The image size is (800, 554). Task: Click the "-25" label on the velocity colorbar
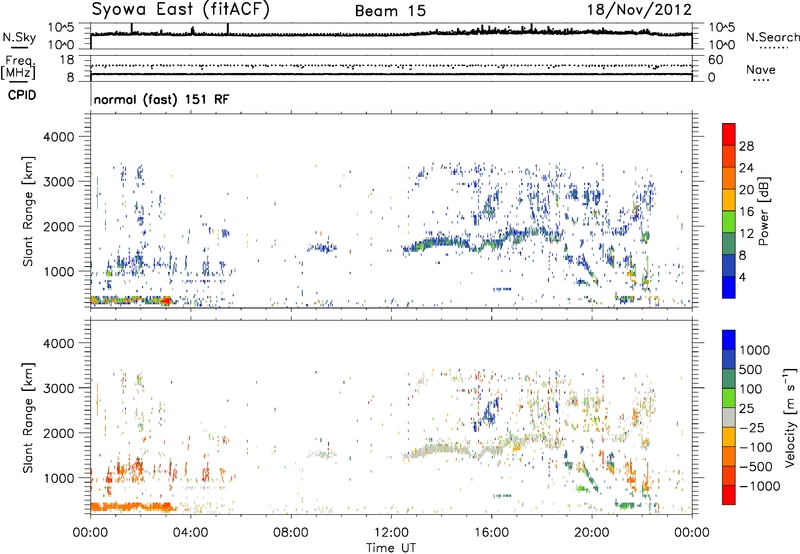coord(752,427)
